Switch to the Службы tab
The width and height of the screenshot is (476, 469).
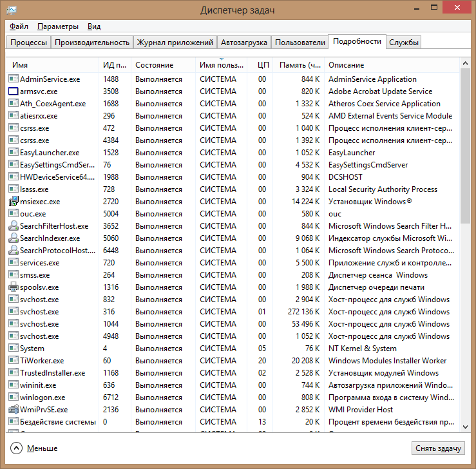click(x=403, y=42)
